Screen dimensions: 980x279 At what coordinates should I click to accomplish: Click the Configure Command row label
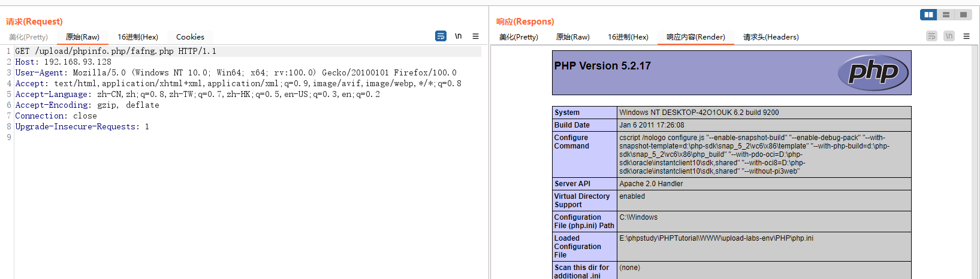[x=584, y=154]
